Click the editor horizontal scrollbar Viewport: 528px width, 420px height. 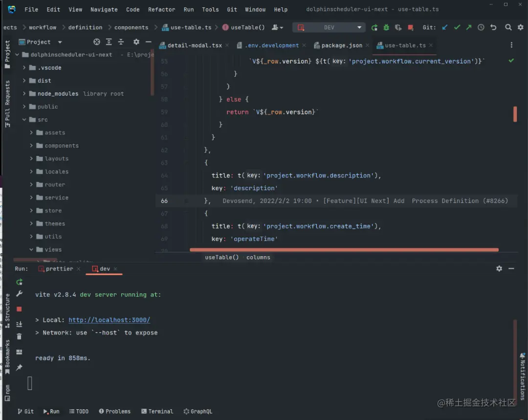pyautogui.click(x=344, y=250)
